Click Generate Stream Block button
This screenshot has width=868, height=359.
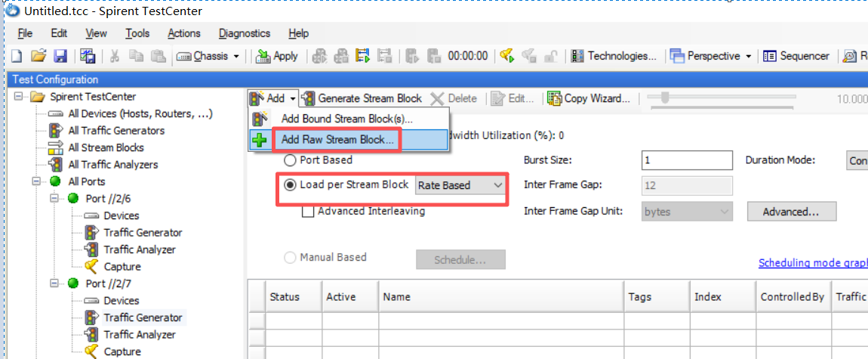click(362, 98)
